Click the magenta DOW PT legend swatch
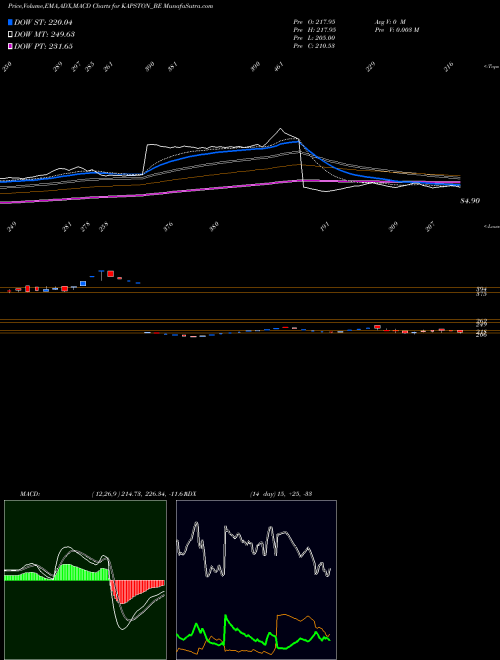 click(10, 46)
